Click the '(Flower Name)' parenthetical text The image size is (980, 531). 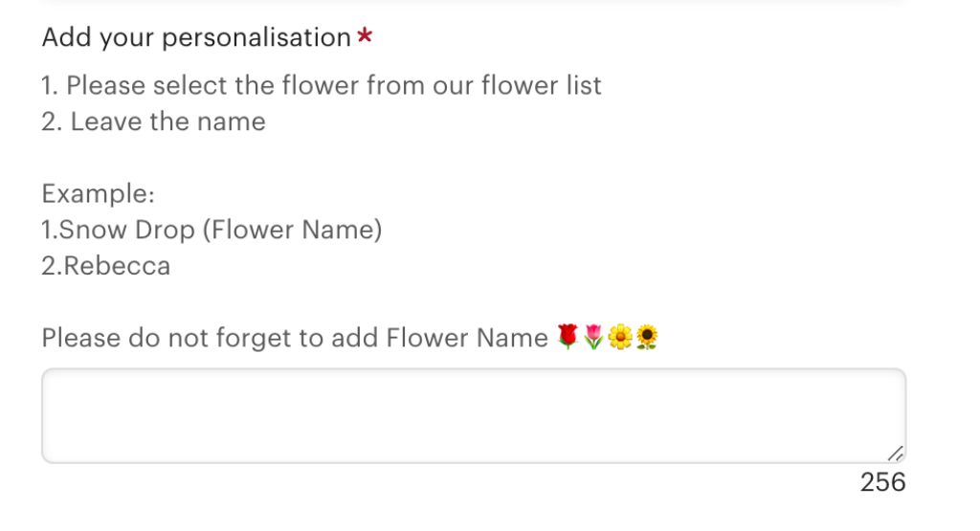pos(292,230)
